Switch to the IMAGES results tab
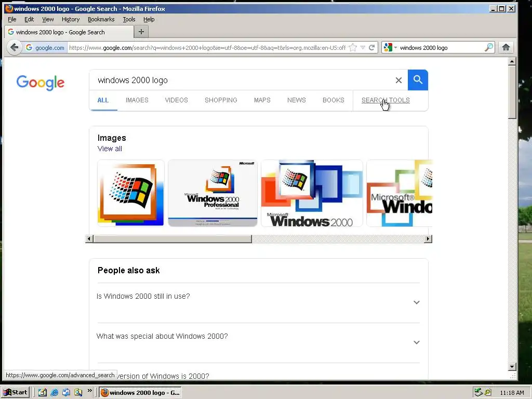 click(x=137, y=100)
